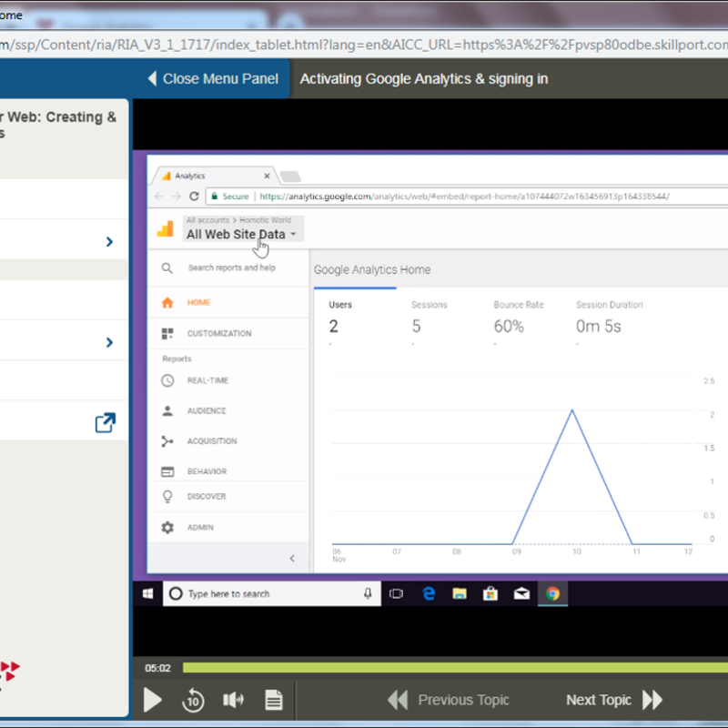The image size is (728, 728).
Task: Click the 05:02 elapsed time label
Action: coord(157,668)
